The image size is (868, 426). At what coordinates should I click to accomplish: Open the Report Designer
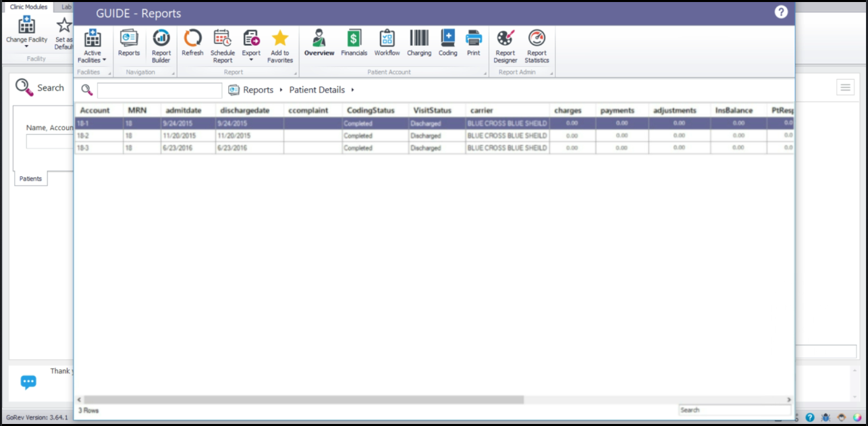click(x=506, y=47)
